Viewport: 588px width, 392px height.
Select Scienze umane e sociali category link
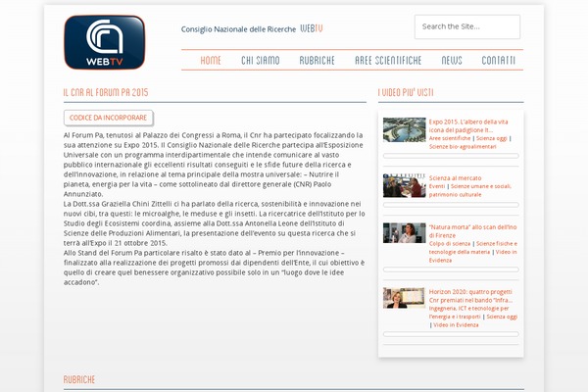coord(470,190)
